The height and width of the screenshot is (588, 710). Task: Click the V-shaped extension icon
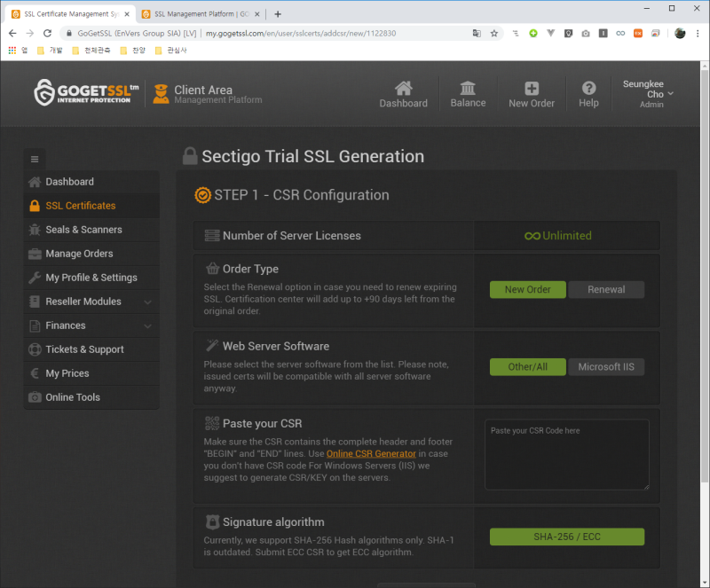pos(550,33)
